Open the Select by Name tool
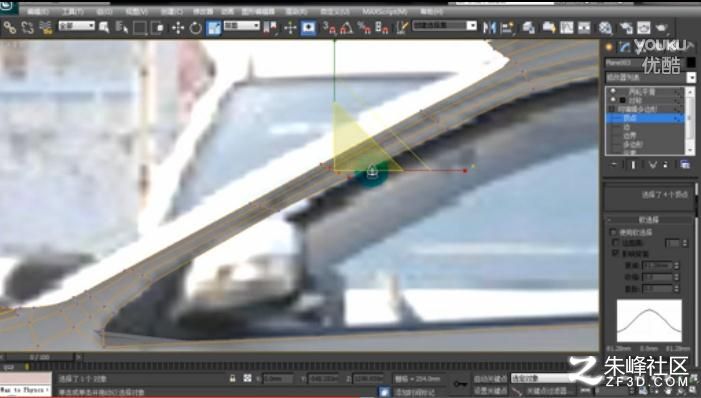Screen dimensions: 701x398 coord(121,28)
